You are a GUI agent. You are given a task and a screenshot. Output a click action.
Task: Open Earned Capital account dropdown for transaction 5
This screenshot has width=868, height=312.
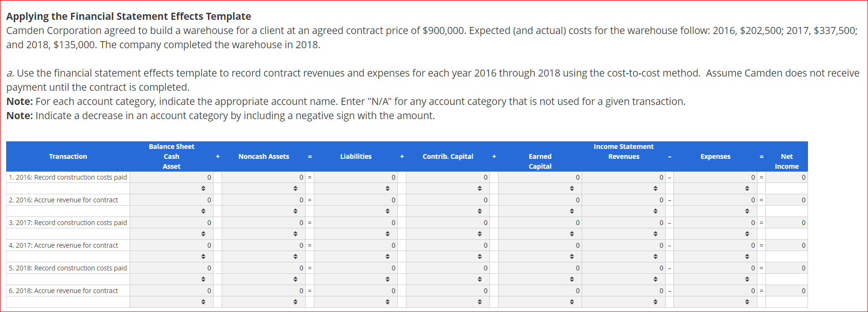coord(540,279)
